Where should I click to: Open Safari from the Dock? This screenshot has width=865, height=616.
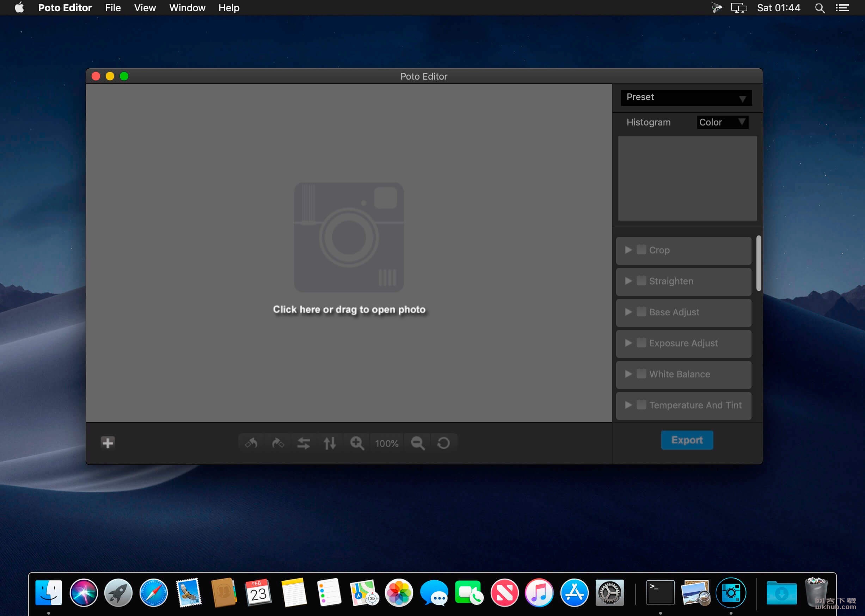pyautogui.click(x=154, y=593)
